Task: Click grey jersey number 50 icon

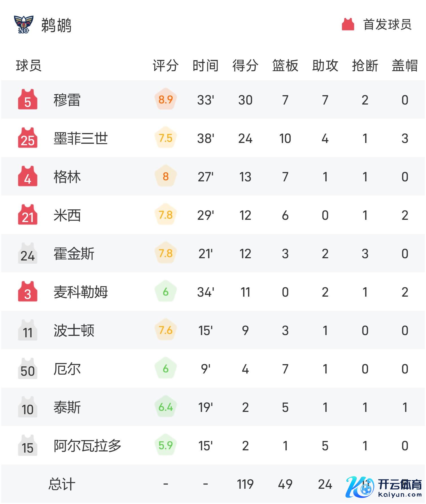Action: point(27,369)
